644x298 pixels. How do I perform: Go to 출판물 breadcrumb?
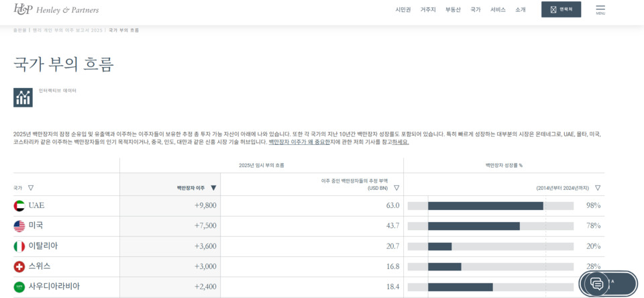[19, 30]
